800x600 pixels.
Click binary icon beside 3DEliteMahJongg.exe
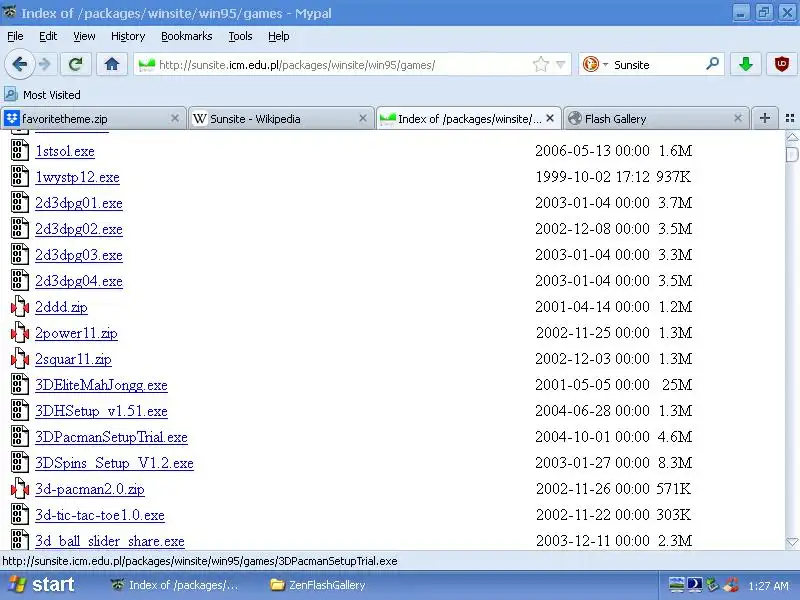click(x=20, y=385)
